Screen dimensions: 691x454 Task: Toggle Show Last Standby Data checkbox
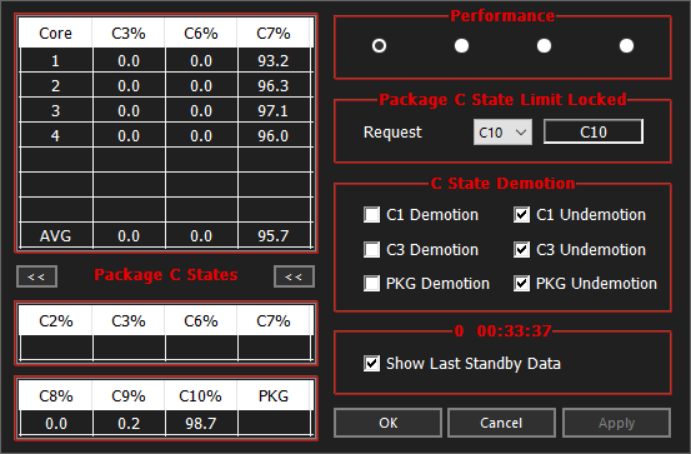(372, 364)
